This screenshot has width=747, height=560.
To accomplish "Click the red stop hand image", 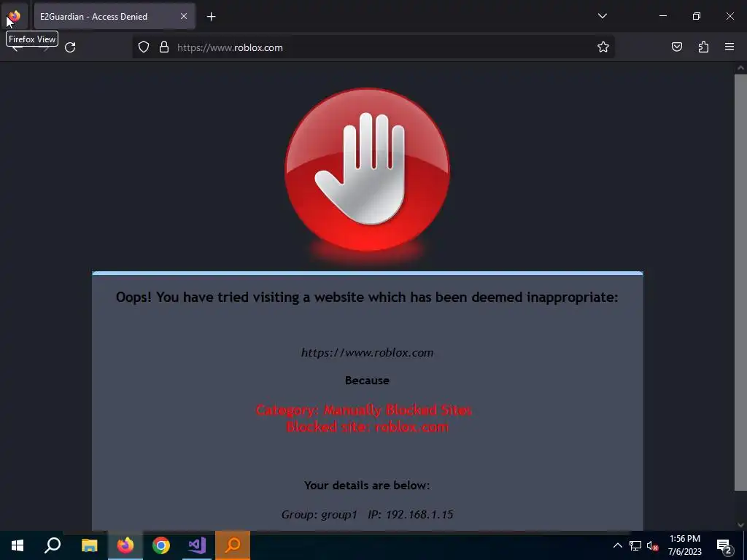I will pyautogui.click(x=368, y=170).
